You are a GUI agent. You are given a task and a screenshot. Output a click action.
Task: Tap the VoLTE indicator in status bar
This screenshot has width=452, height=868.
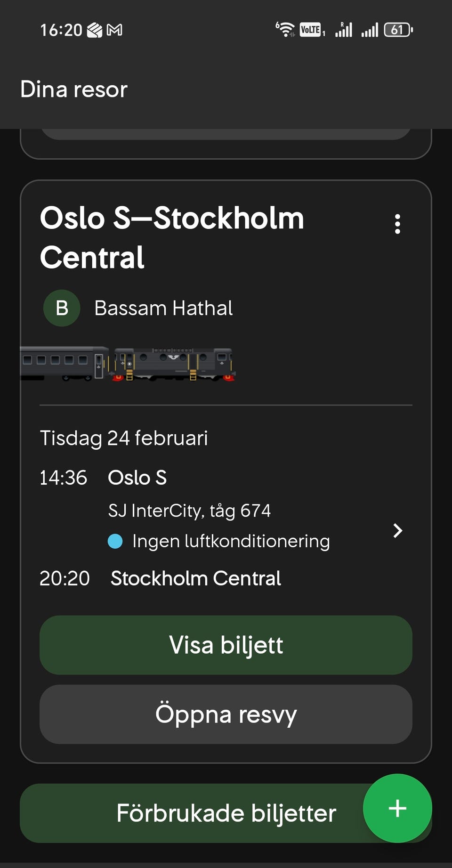[x=311, y=30]
